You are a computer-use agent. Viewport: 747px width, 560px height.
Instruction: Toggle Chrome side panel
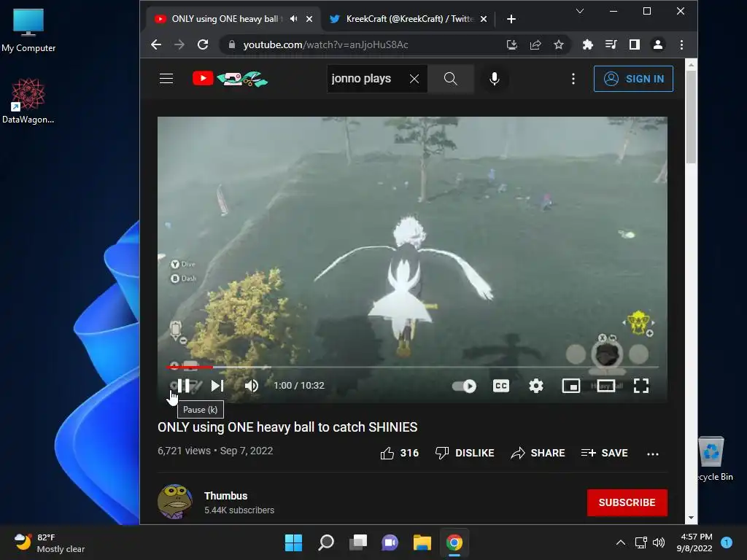(x=635, y=44)
